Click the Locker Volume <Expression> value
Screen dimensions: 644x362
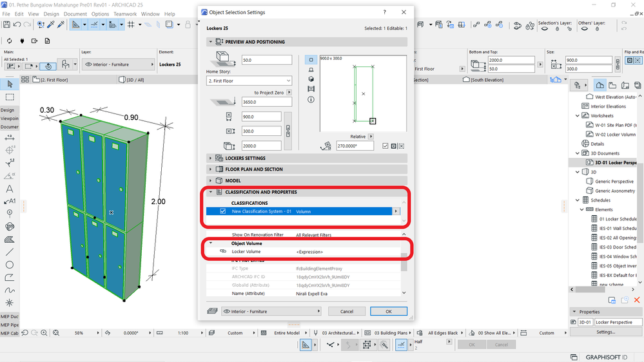pyautogui.click(x=309, y=252)
